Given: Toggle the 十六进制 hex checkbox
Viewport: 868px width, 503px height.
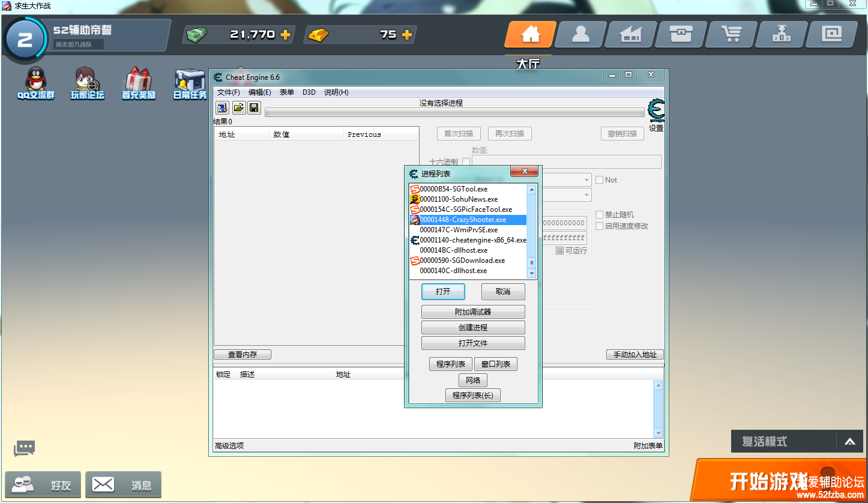Looking at the screenshot, I should tap(466, 162).
